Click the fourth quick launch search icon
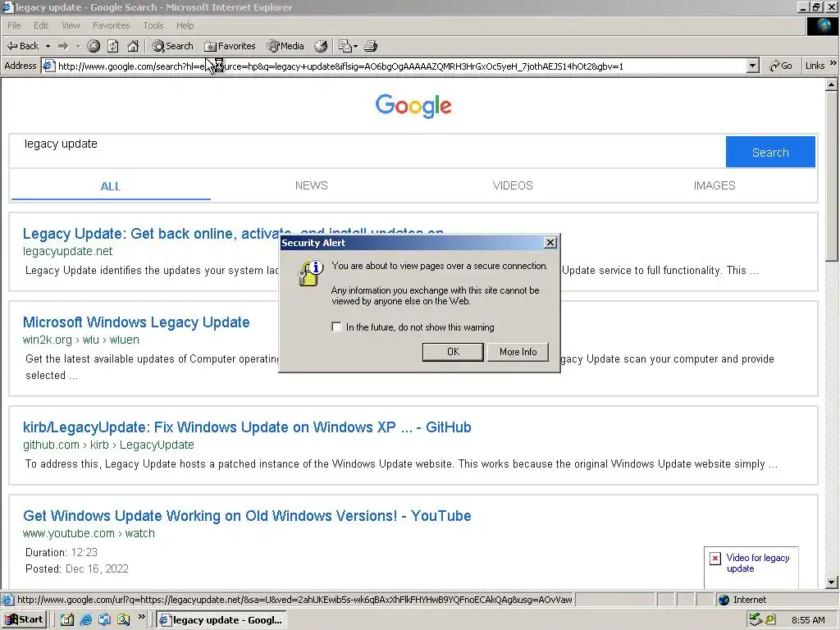The height and width of the screenshot is (630, 840). [123, 619]
